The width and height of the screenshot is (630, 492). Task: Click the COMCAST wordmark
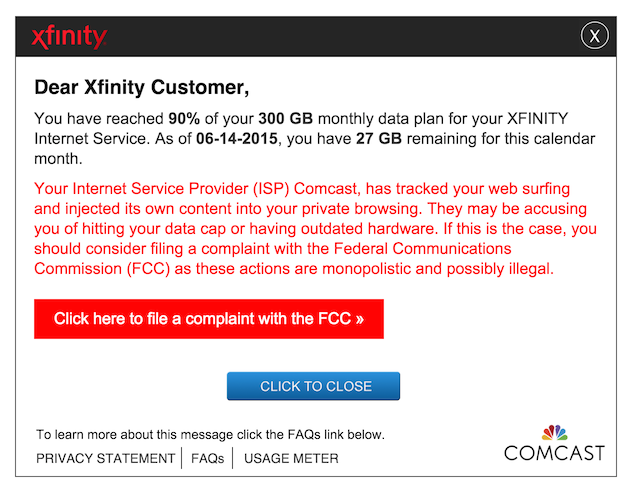point(554,453)
